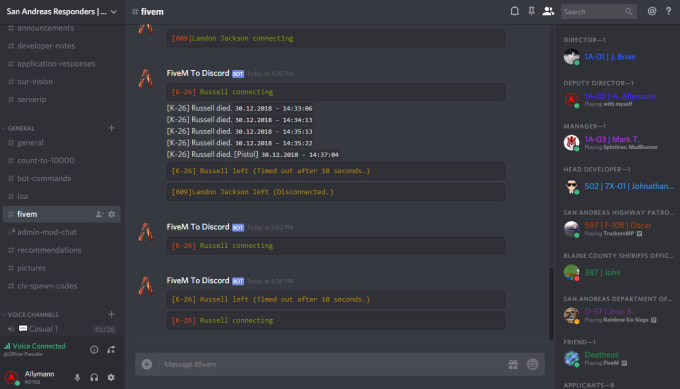
Task: Collapse the VOICE CHANNELS category
Action: 33,314
